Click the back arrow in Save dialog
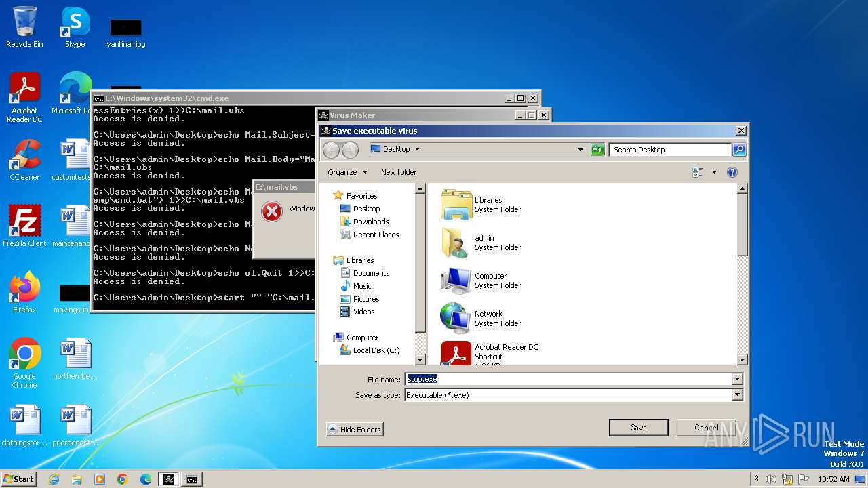This screenshot has width=868, height=488. (331, 150)
